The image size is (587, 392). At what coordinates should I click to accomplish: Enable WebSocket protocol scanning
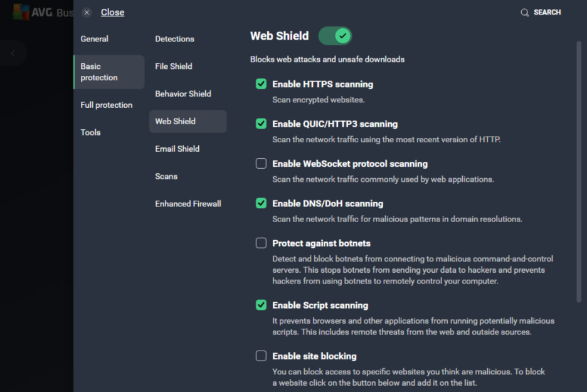261,163
